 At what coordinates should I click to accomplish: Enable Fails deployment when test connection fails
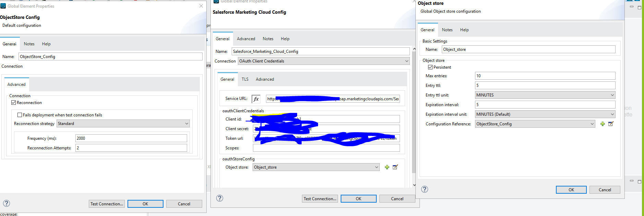point(20,115)
